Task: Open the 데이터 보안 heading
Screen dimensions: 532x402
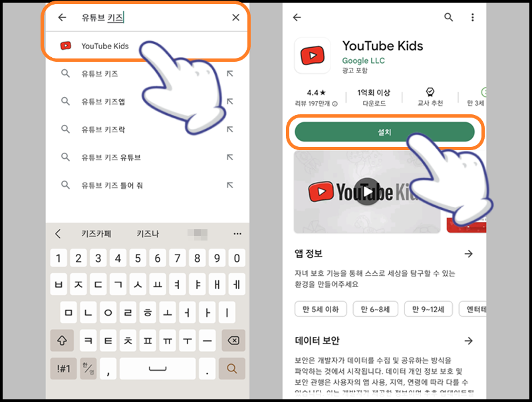Action: coord(317,341)
